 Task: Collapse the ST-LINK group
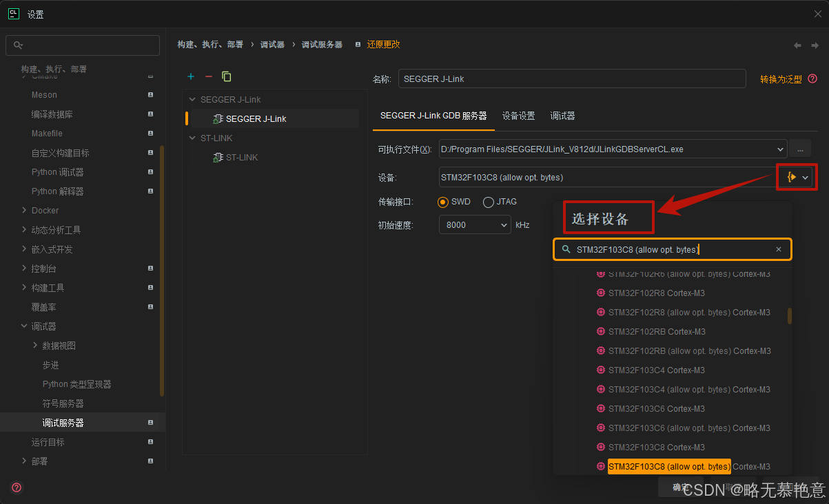click(x=193, y=138)
